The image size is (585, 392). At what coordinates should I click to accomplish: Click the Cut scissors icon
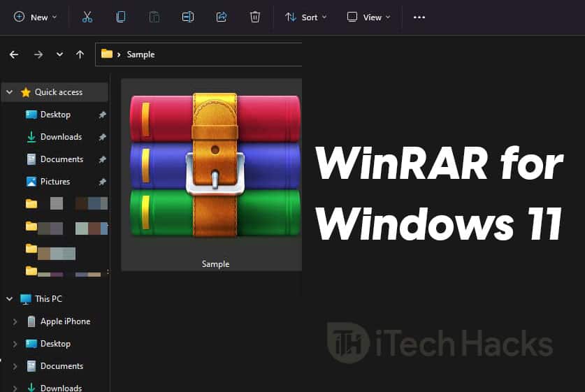coord(87,17)
